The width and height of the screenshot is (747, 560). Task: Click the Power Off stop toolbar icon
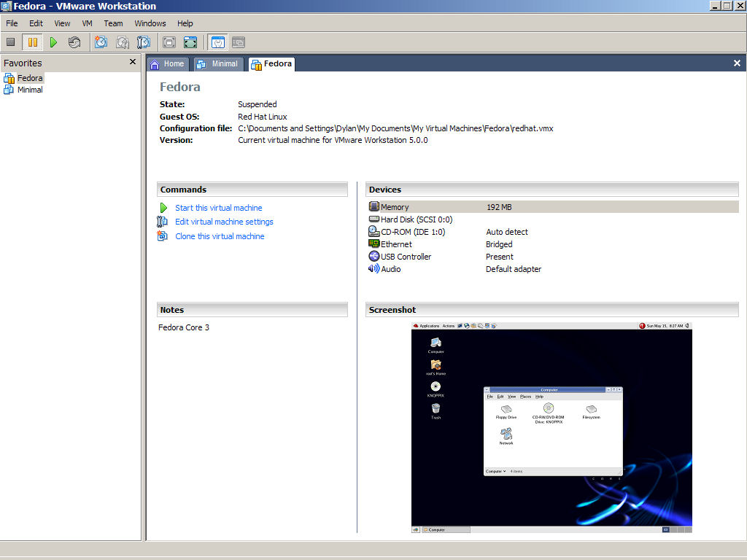pyautogui.click(x=10, y=42)
